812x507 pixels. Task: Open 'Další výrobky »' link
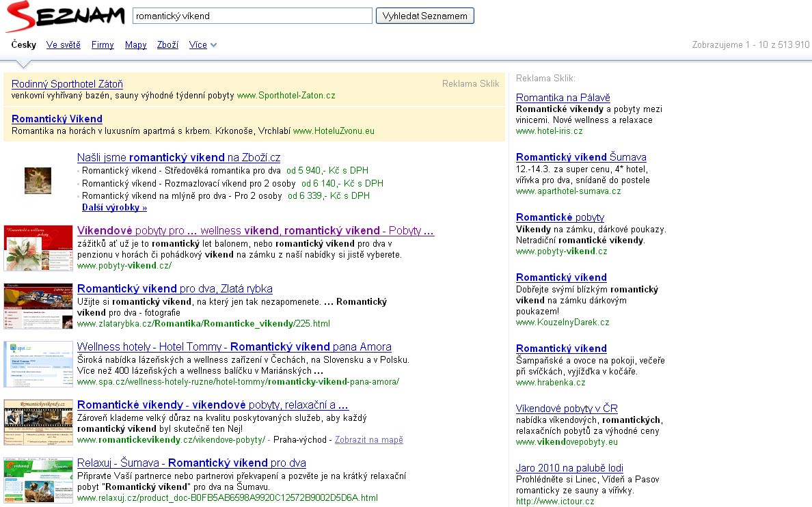coord(114,207)
